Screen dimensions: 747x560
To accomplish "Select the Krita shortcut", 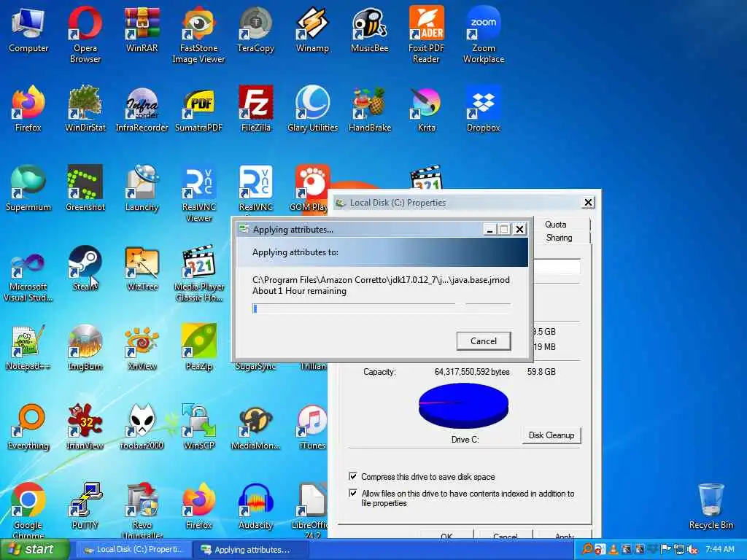I will 426,109.
